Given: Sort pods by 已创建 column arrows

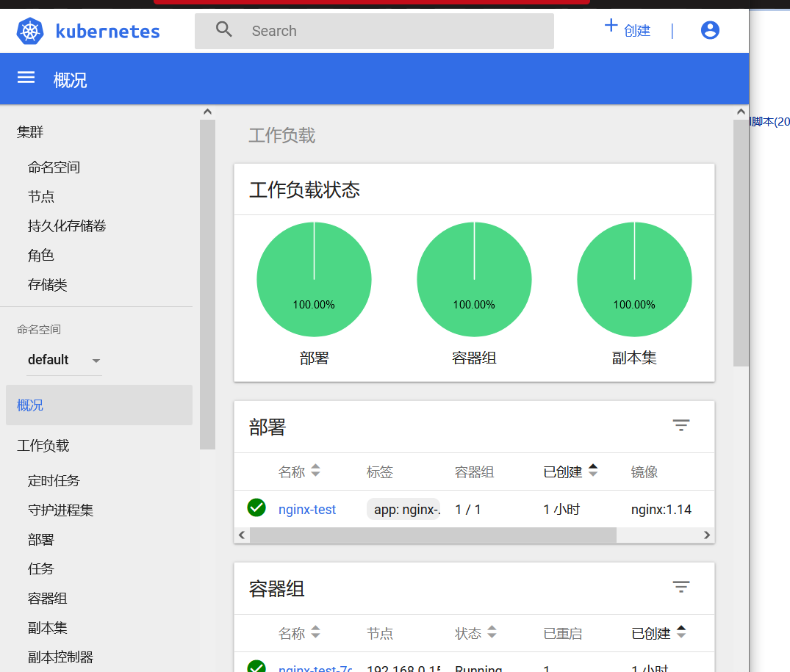Looking at the screenshot, I should point(681,632).
